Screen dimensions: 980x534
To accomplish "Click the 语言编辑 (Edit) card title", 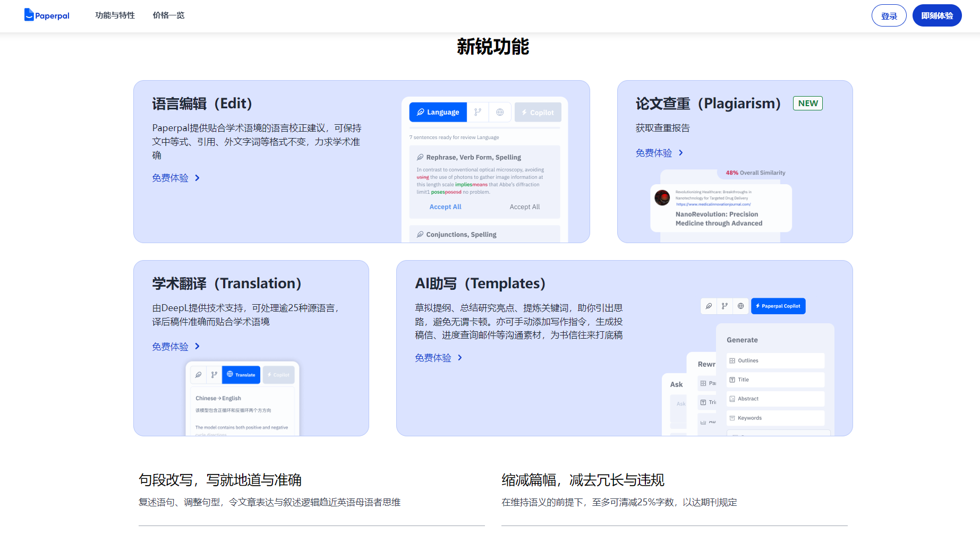I will coord(202,104).
